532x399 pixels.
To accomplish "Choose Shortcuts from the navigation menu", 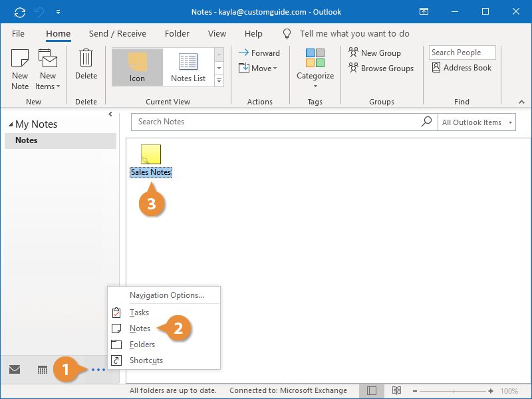I will [x=164, y=360].
